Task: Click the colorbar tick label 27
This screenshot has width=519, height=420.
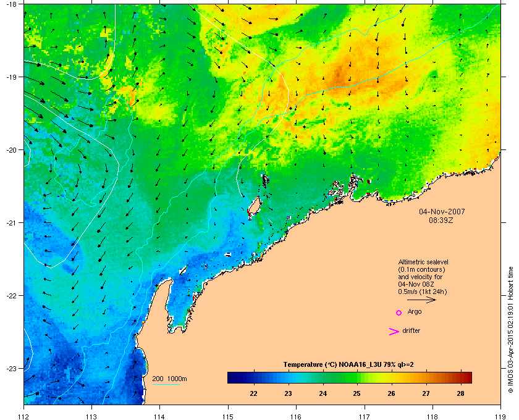Action: [x=426, y=393]
